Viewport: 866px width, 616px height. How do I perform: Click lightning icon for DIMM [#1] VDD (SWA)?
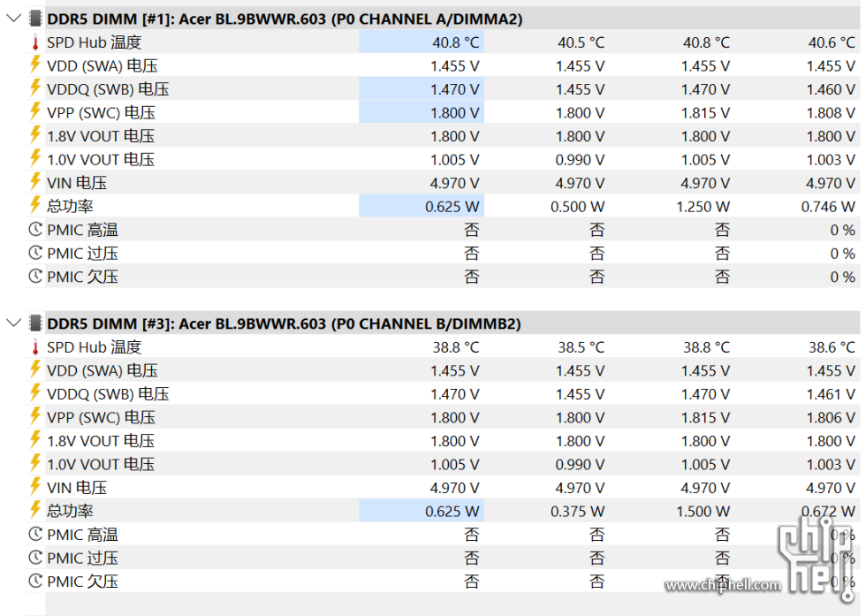tap(35, 65)
